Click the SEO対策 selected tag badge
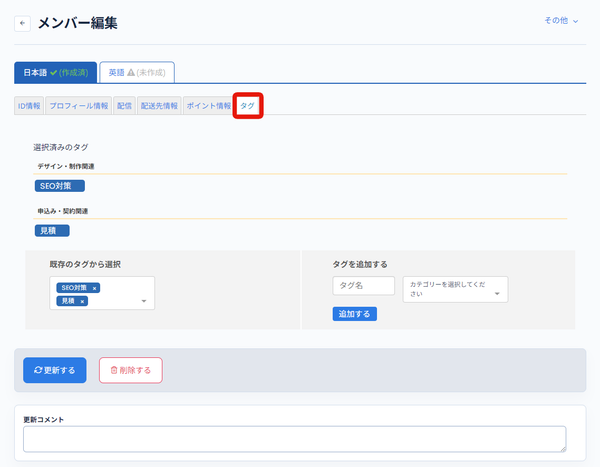The image size is (600, 467). (60, 186)
